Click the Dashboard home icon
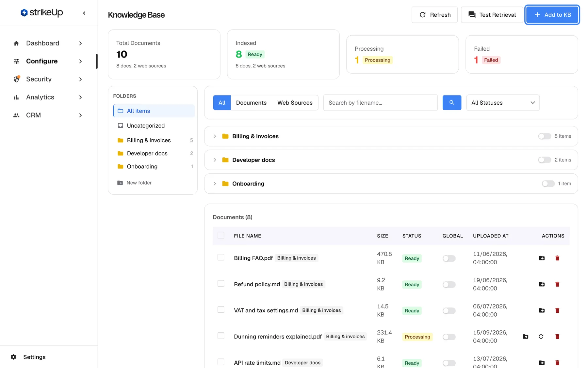This screenshot has height=368, width=588. tap(16, 43)
